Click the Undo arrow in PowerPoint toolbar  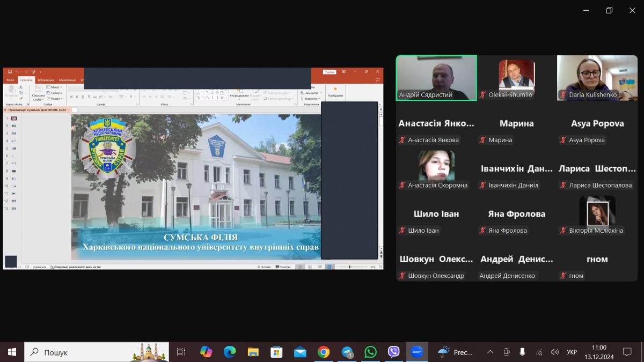(x=17, y=72)
